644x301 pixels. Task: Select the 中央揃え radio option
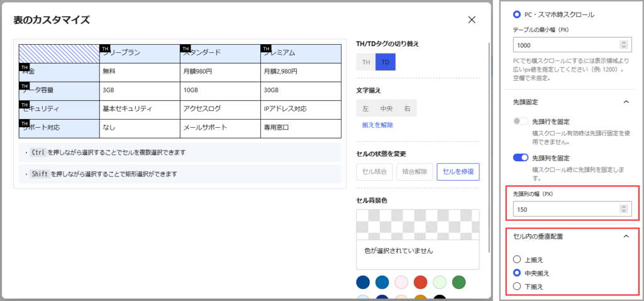coord(517,273)
